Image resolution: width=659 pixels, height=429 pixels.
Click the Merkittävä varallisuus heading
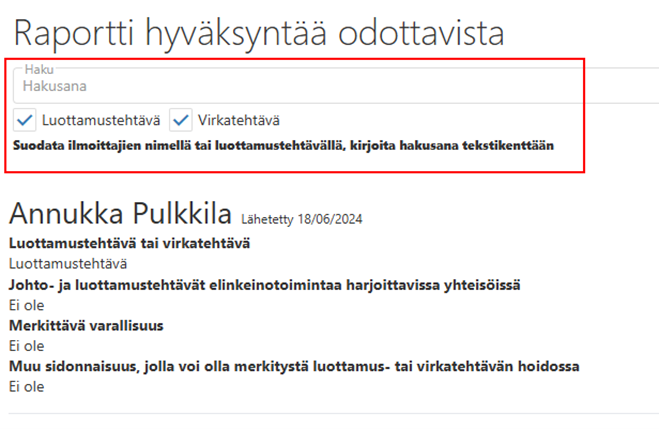click(x=86, y=325)
